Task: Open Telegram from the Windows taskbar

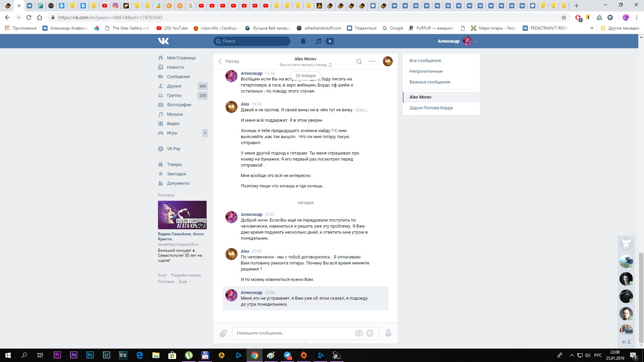Action: pos(287,355)
